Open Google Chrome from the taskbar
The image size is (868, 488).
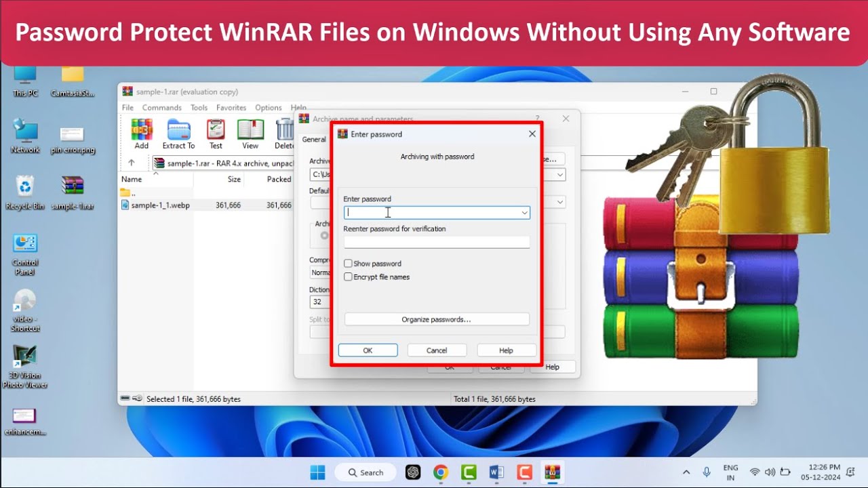click(441, 472)
